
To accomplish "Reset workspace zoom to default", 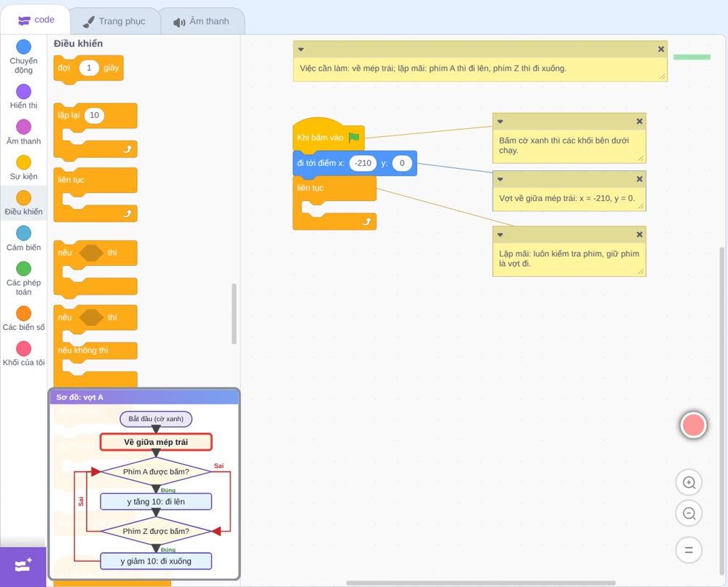I will (x=689, y=551).
